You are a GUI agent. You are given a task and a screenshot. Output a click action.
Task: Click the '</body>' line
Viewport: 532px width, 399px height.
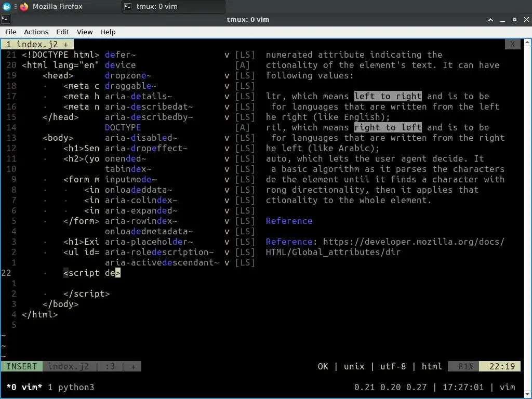point(60,304)
